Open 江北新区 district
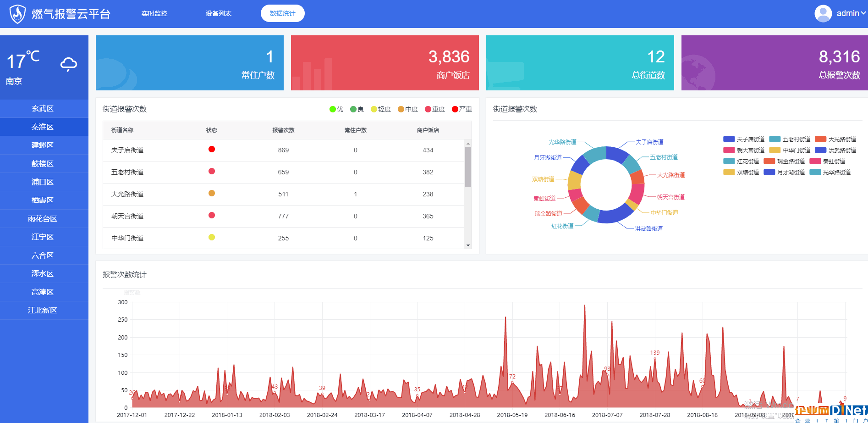The height and width of the screenshot is (423, 868). pos(44,311)
